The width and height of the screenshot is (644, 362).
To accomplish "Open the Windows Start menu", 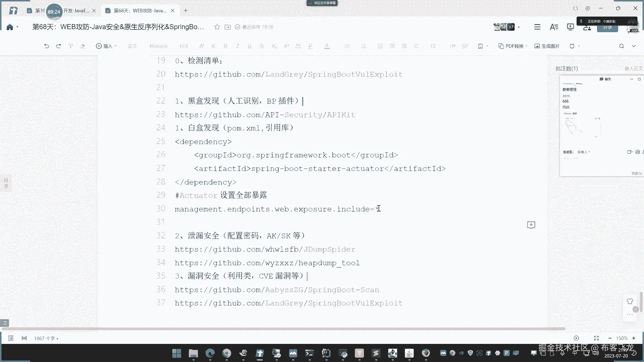I will [176, 353].
